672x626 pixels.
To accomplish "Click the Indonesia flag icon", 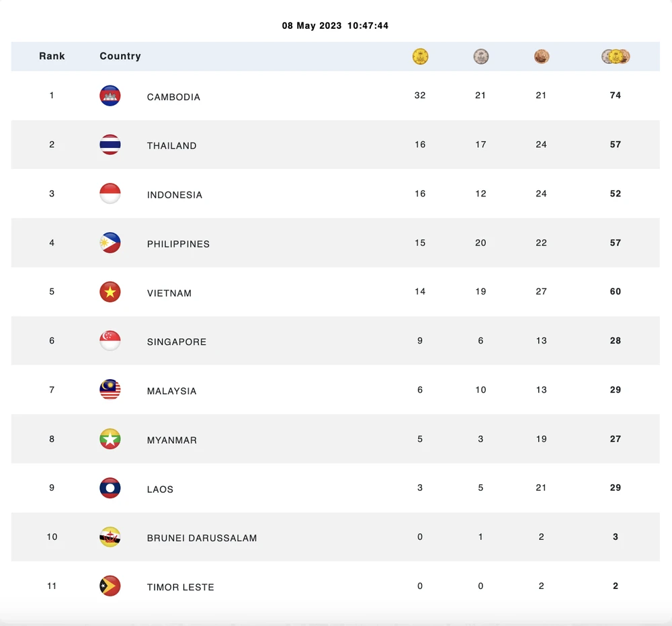I will 110,194.
